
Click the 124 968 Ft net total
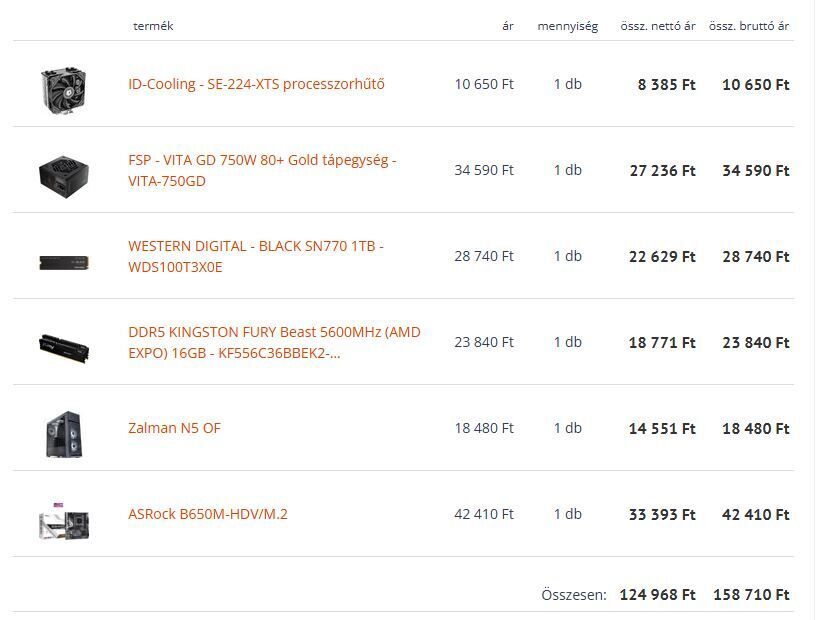coord(657,595)
